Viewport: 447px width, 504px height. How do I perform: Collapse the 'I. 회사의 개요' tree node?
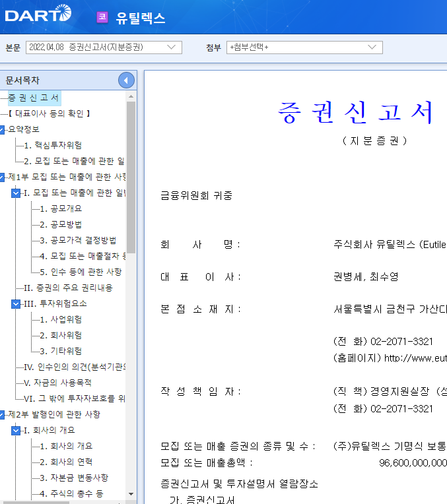pos(16,430)
